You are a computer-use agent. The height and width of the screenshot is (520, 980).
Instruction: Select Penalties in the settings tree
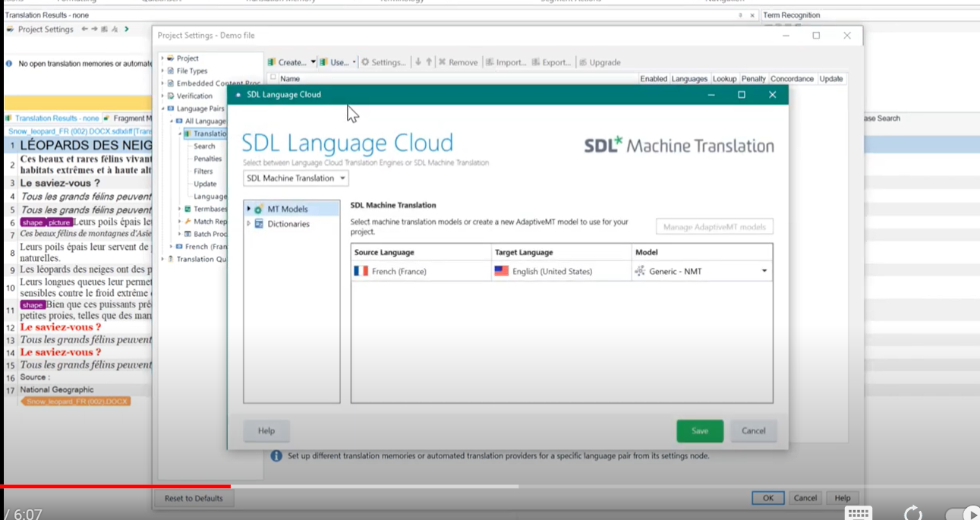[207, 159]
